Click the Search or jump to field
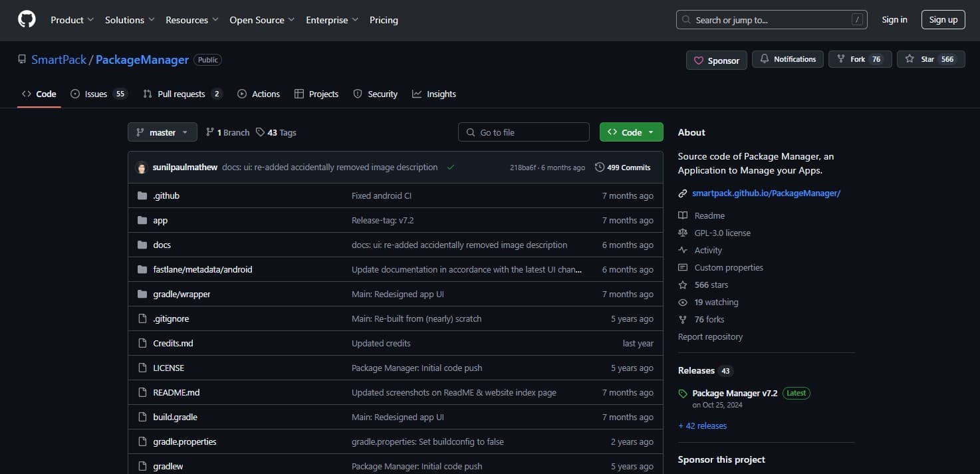980x474 pixels. coord(771,20)
